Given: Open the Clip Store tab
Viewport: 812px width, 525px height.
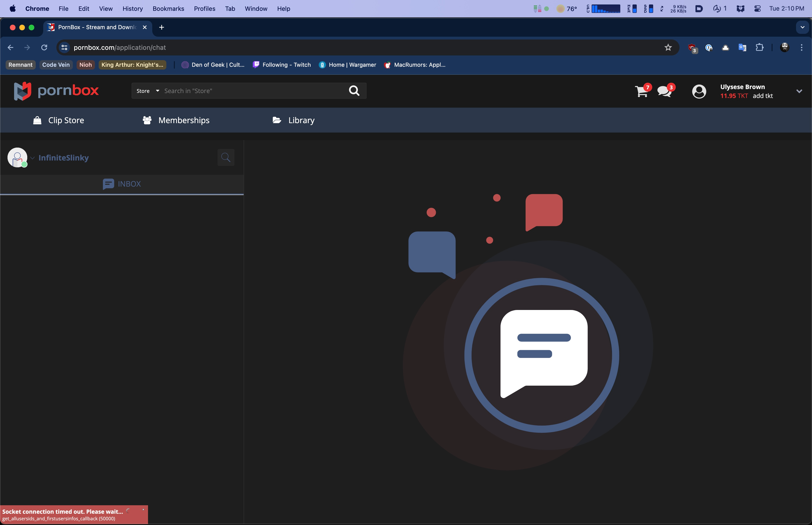Looking at the screenshot, I should 59,120.
